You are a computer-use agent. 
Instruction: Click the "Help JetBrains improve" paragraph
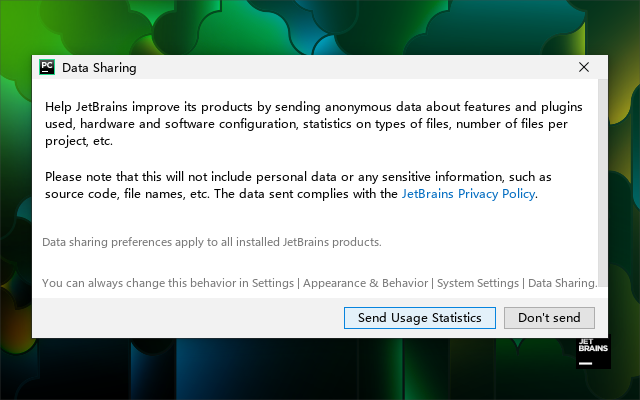tap(310, 123)
